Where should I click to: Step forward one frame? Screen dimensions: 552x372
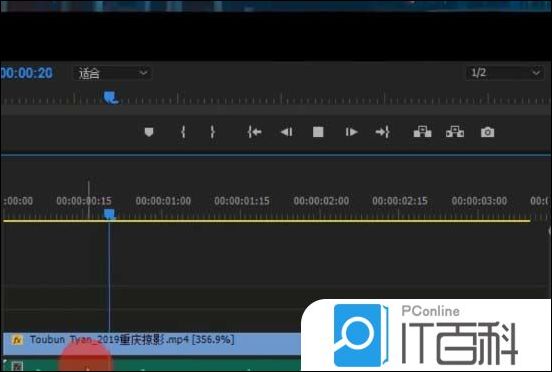coord(351,132)
